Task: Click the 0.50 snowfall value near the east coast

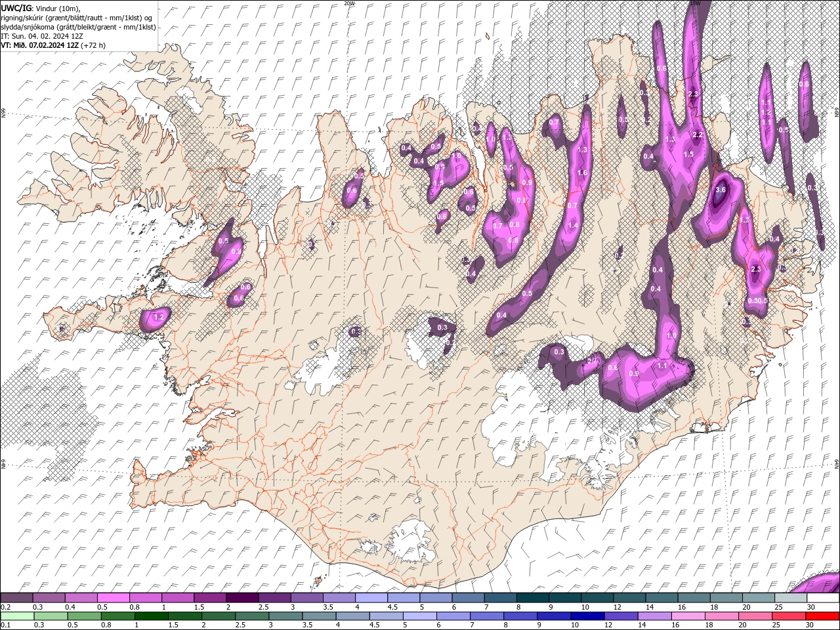Action: (x=755, y=301)
